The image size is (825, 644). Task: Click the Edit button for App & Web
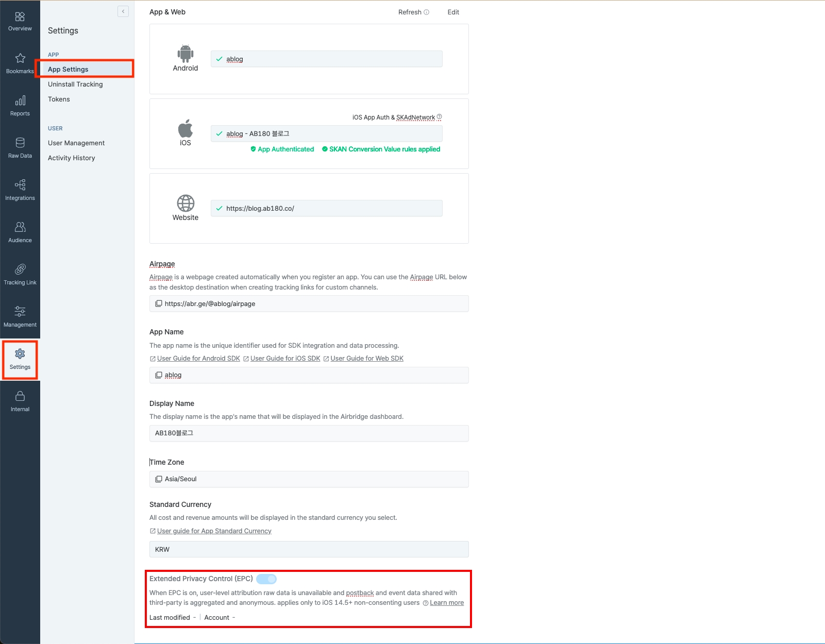(x=453, y=12)
